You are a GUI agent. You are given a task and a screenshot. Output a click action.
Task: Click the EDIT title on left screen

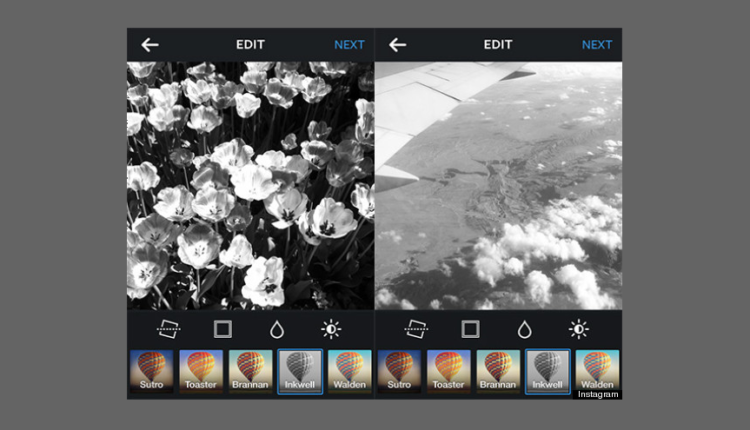point(250,44)
